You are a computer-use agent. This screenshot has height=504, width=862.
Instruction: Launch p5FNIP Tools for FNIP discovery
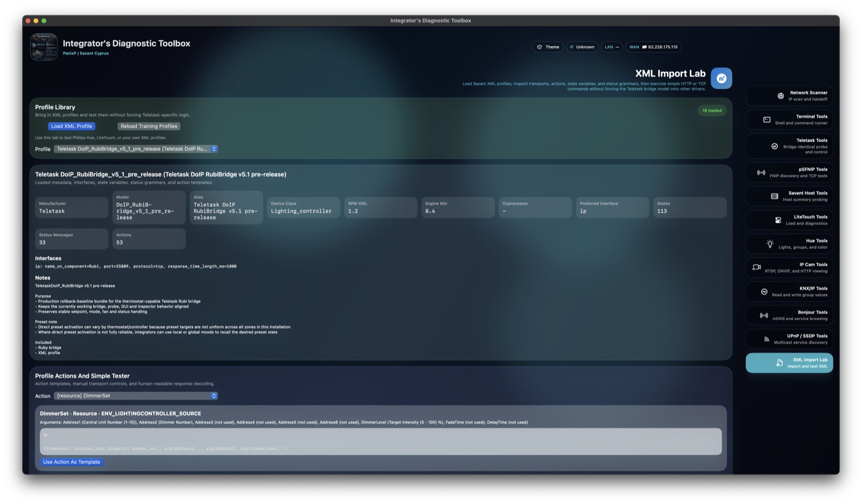point(789,172)
